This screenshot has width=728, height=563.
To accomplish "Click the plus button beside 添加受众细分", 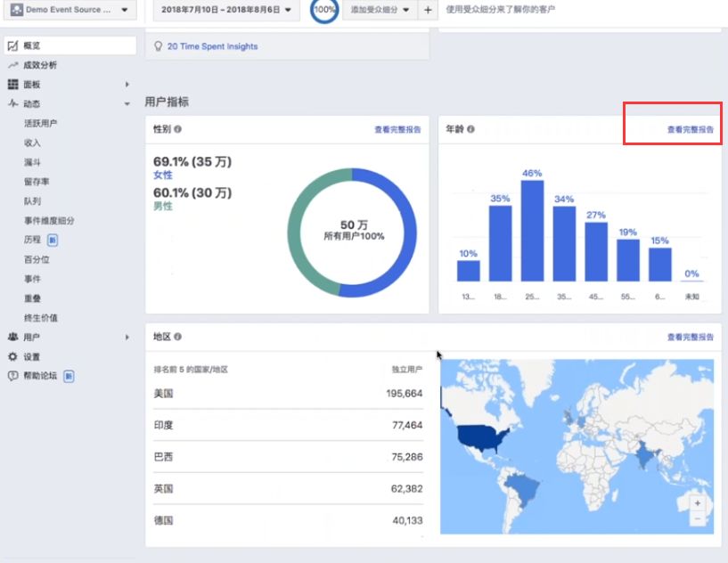I will click(x=428, y=10).
